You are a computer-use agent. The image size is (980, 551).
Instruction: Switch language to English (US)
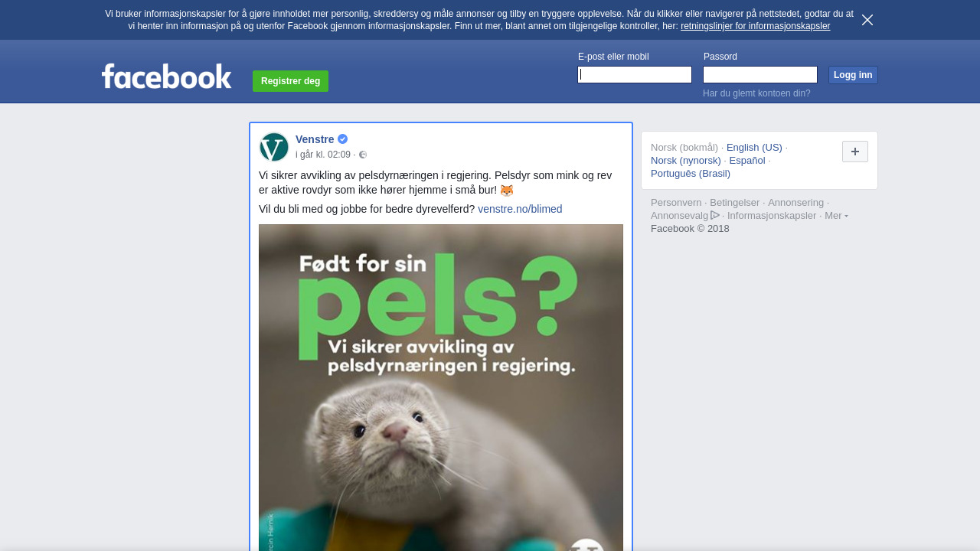tap(754, 148)
